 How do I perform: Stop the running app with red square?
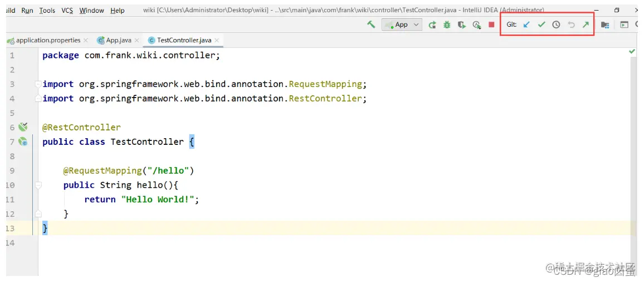click(491, 25)
